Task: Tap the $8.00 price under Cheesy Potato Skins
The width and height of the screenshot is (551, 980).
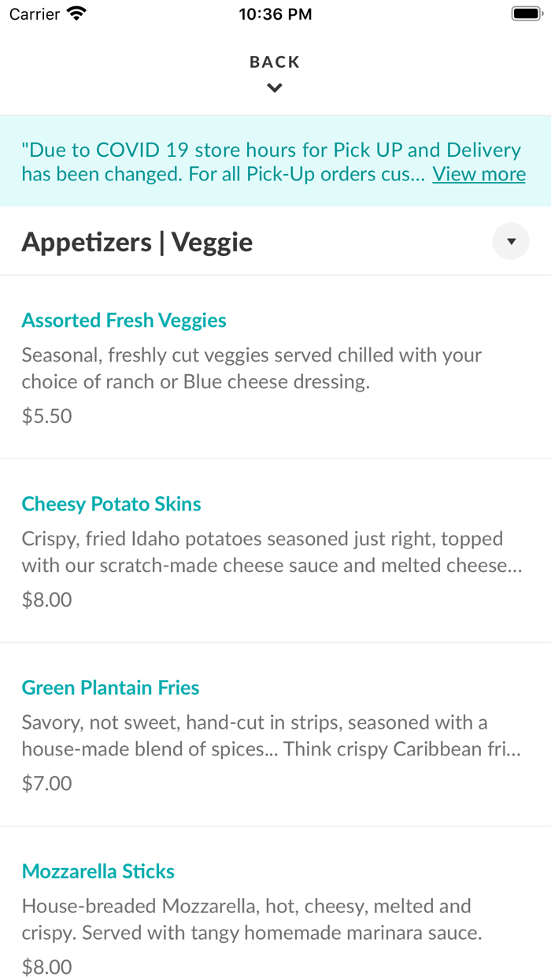Action: 46,600
